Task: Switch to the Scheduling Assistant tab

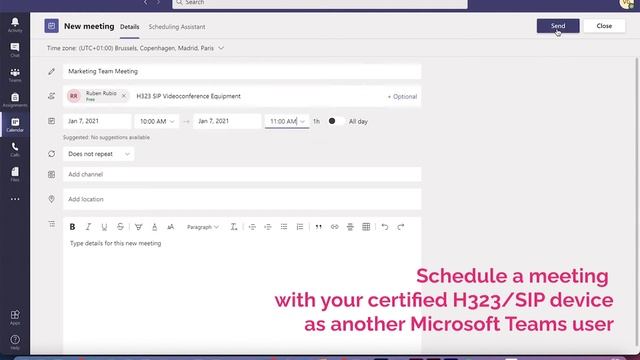Action: pos(177,27)
